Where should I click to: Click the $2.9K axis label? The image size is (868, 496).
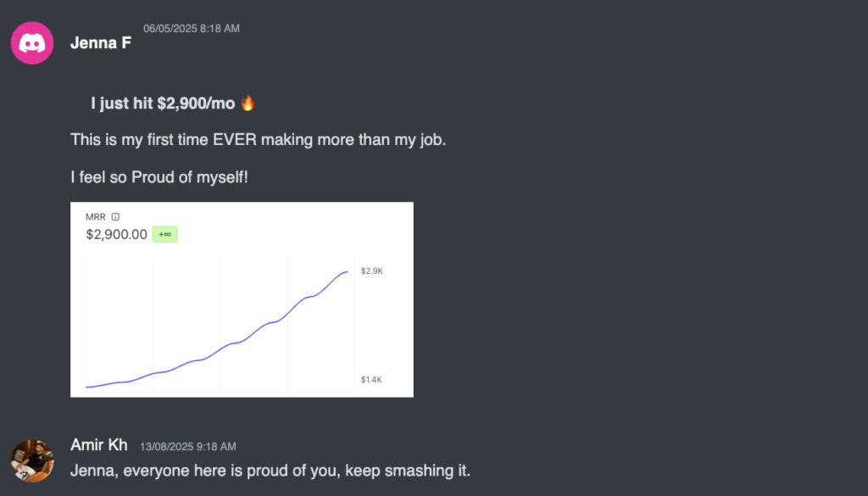tap(372, 271)
